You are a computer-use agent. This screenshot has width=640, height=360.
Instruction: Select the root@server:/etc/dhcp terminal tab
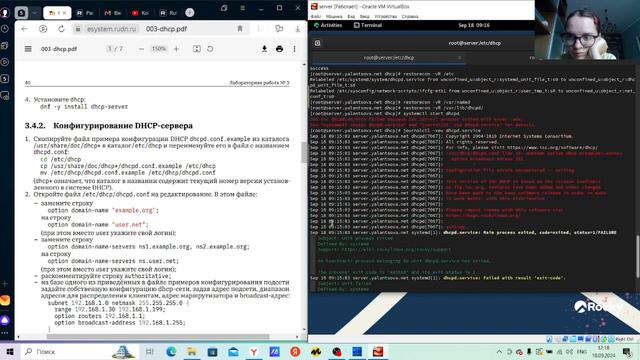pyautogui.click(x=388, y=58)
